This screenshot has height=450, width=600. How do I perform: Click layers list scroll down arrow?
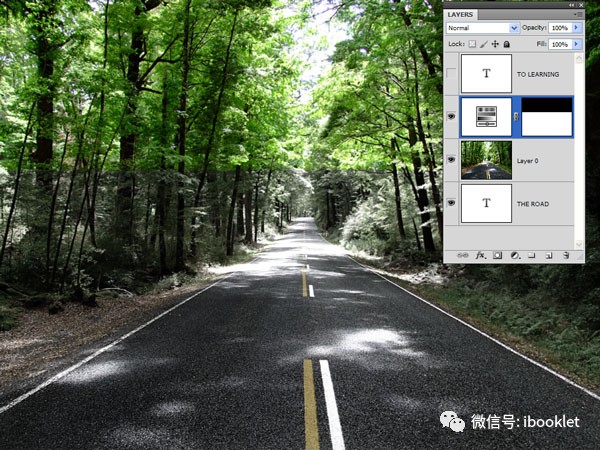(579, 244)
